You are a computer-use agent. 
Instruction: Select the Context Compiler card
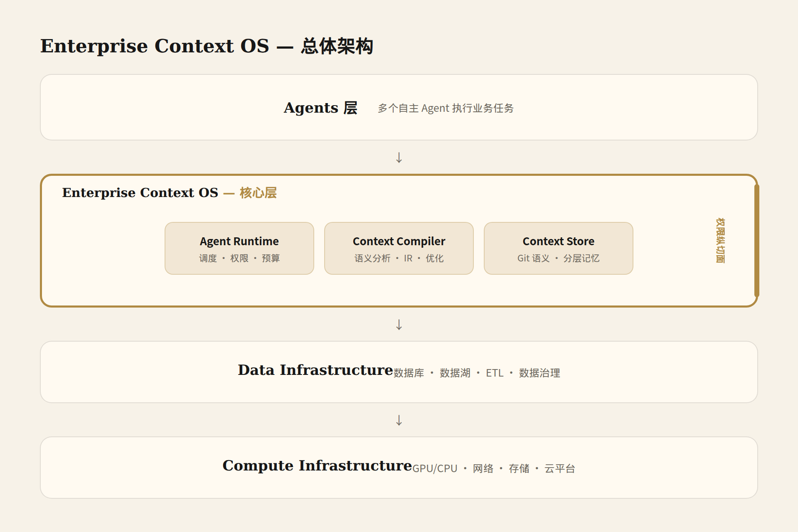(x=399, y=248)
